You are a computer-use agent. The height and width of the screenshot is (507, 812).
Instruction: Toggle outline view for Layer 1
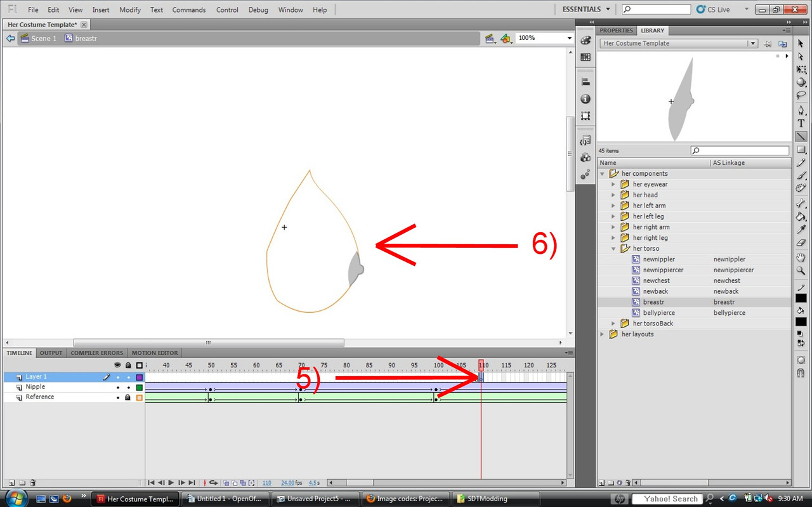pos(140,377)
